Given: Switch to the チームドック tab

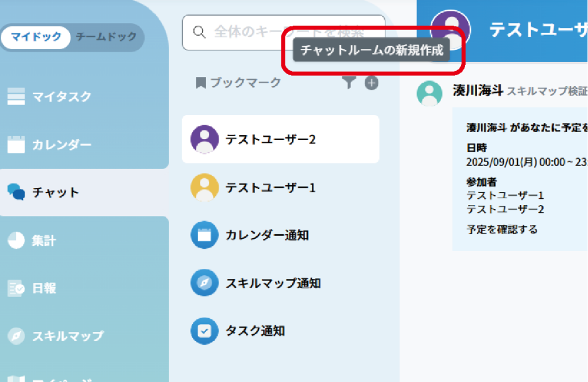Looking at the screenshot, I should click(106, 37).
